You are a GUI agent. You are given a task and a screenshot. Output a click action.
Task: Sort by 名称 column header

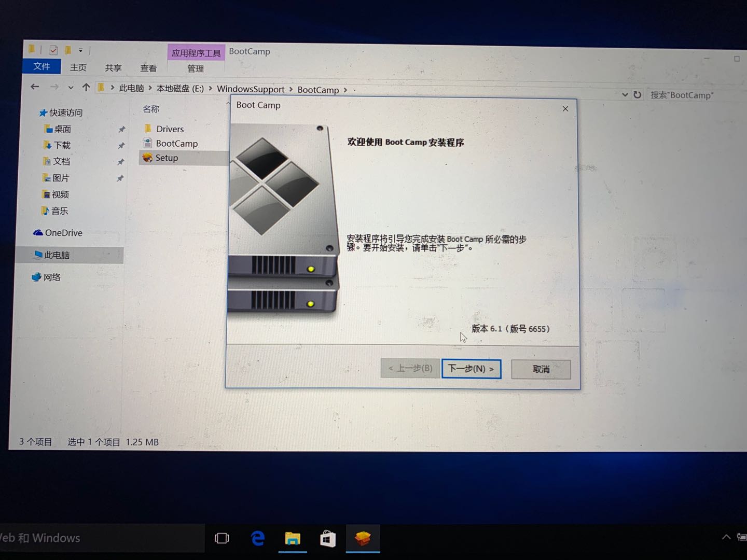click(151, 109)
